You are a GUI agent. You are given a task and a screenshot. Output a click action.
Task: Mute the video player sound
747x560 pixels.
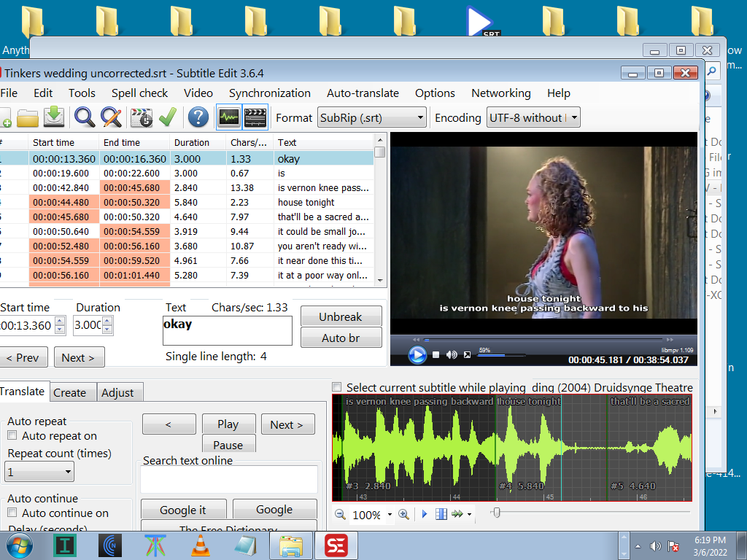[452, 355]
